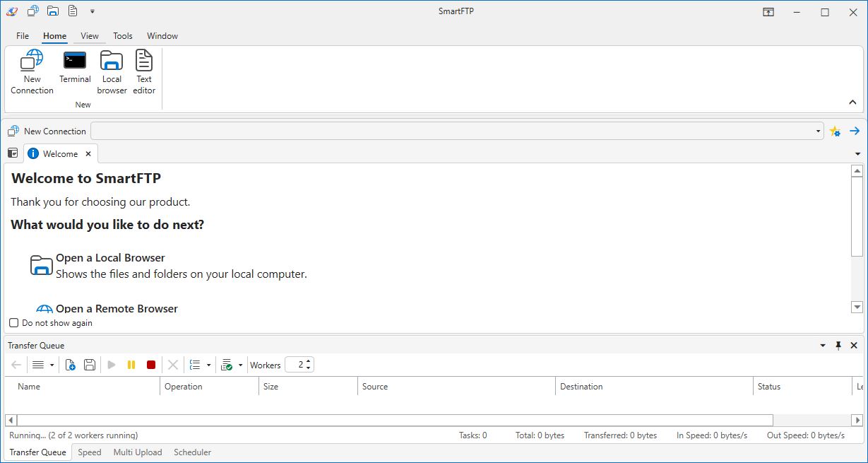
Task: Click the queue horizontal scrollbar left arrow
Action: coord(11,420)
